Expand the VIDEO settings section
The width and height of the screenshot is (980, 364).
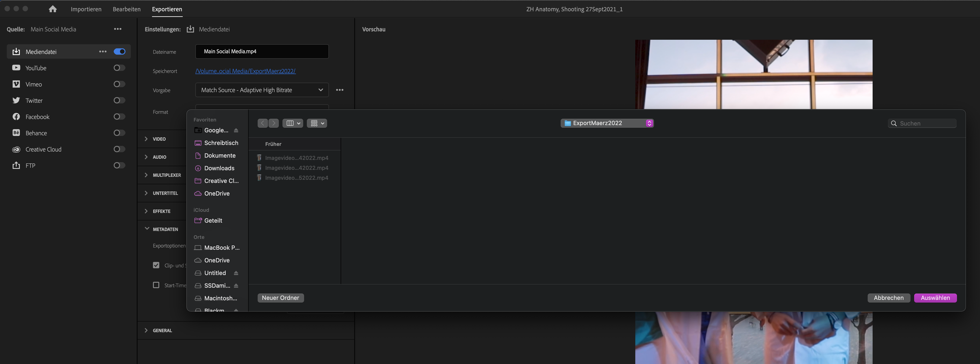(146, 139)
